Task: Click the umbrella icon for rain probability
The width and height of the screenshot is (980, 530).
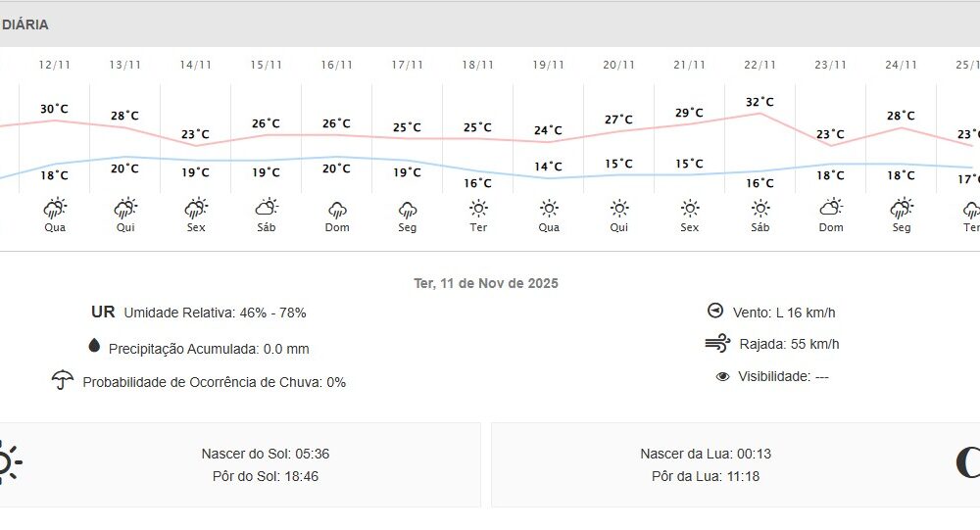Action: pos(64,380)
